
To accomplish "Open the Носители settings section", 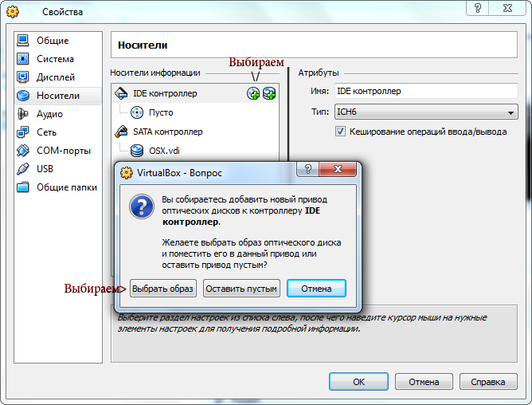I will [58, 96].
